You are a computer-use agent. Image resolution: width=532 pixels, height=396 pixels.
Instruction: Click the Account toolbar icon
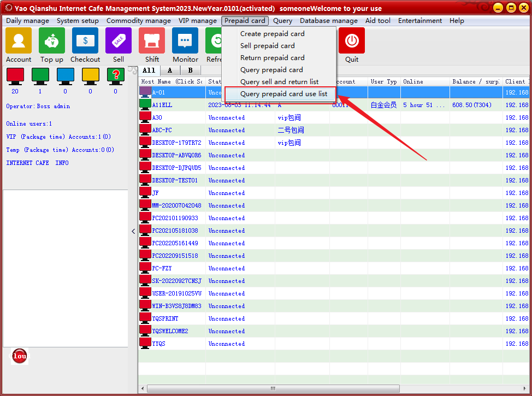pyautogui.click(x=19, y=42)
